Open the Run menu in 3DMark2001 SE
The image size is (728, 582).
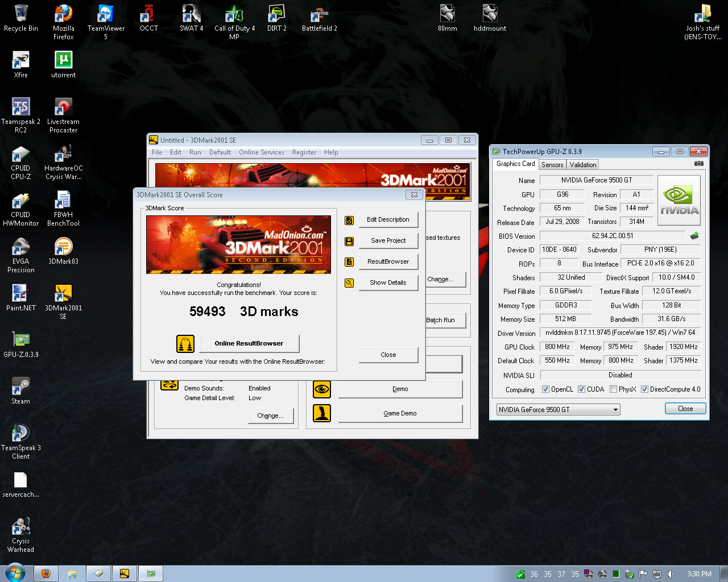click(195, 152)
